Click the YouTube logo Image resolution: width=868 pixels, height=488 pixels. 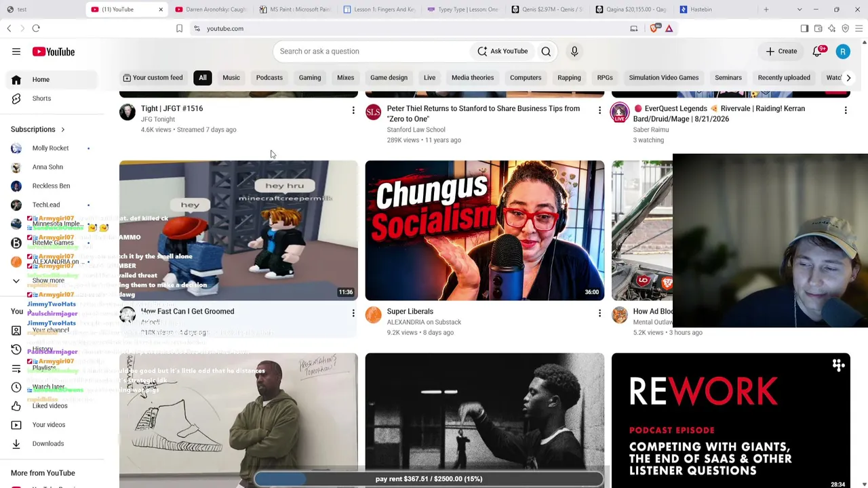click(x=53, y=52)
